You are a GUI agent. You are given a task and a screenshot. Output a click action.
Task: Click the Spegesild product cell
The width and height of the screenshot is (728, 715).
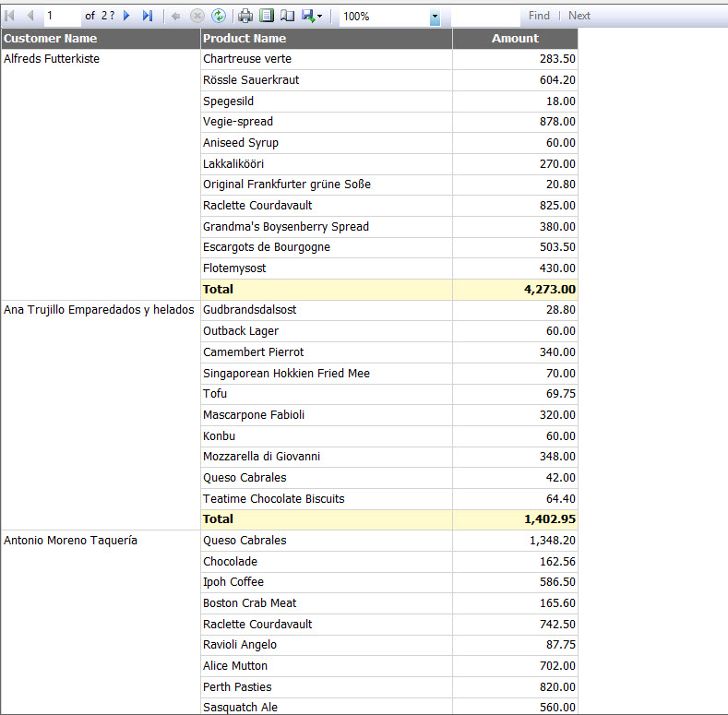coord(327,101)
